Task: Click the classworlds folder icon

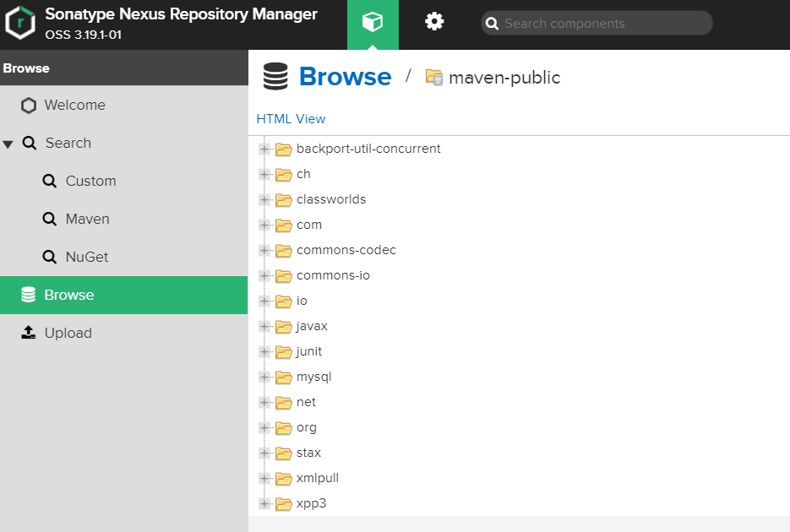Action: click(284, 200)
